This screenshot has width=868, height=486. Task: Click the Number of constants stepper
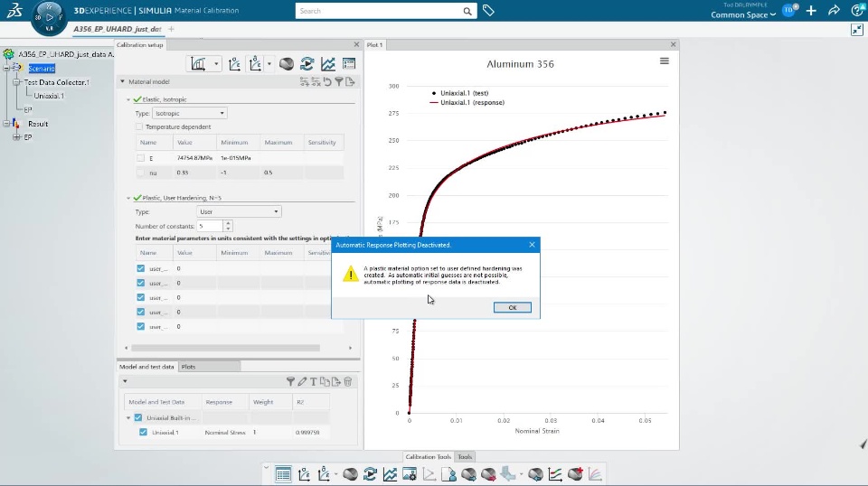(x=228, y=226)
